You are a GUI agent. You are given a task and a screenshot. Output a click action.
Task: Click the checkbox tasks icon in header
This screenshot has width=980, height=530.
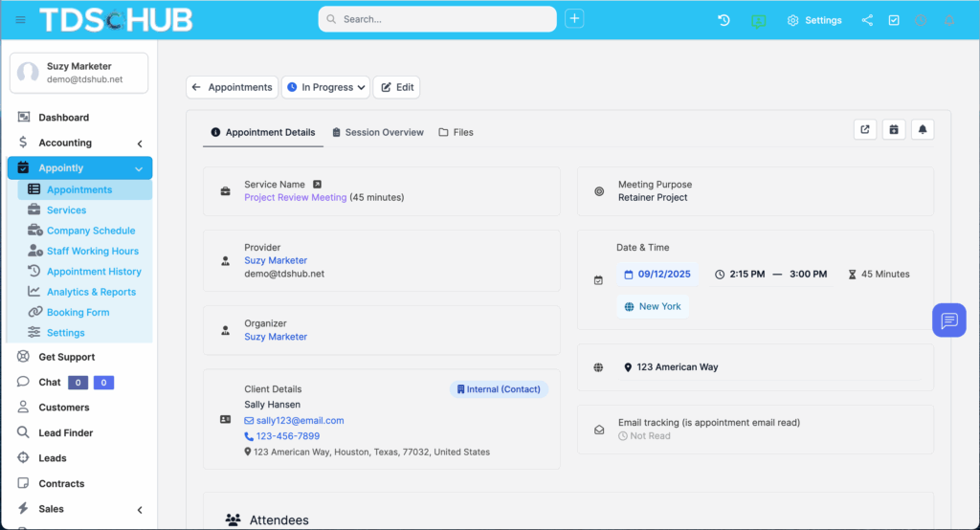[894, 20]
